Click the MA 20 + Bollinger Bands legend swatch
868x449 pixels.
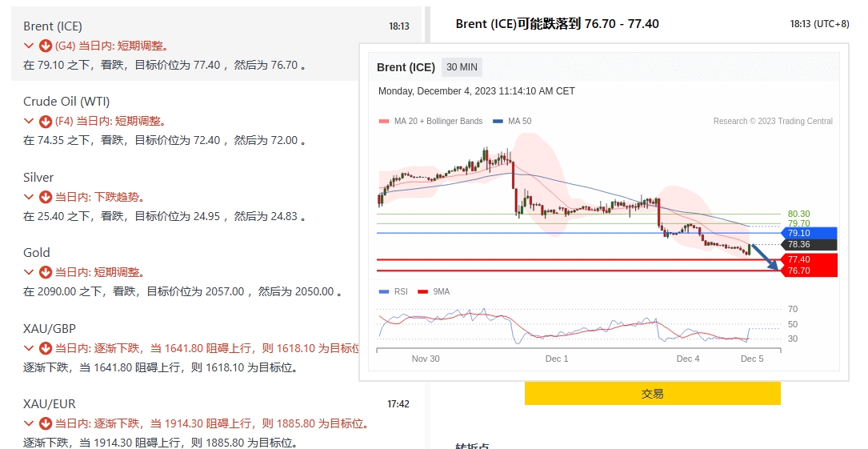[384, 122]
